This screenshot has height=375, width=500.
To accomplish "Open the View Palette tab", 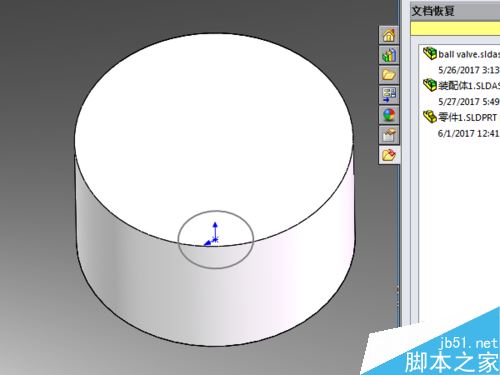I will click(x=389, y=95).
